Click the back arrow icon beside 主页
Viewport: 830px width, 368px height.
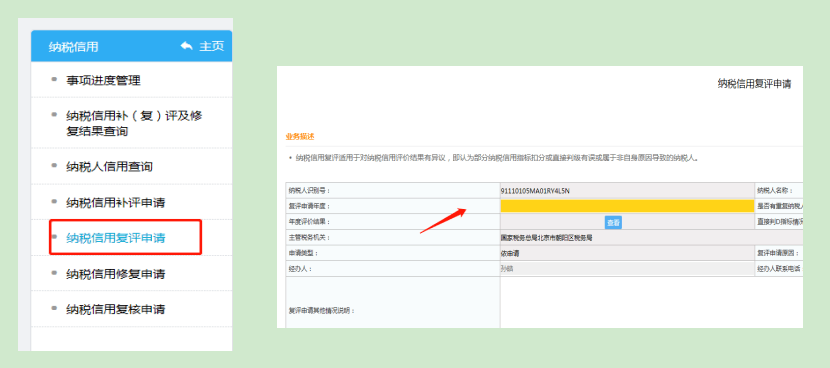pyautogui.click(x=186, y=46)
